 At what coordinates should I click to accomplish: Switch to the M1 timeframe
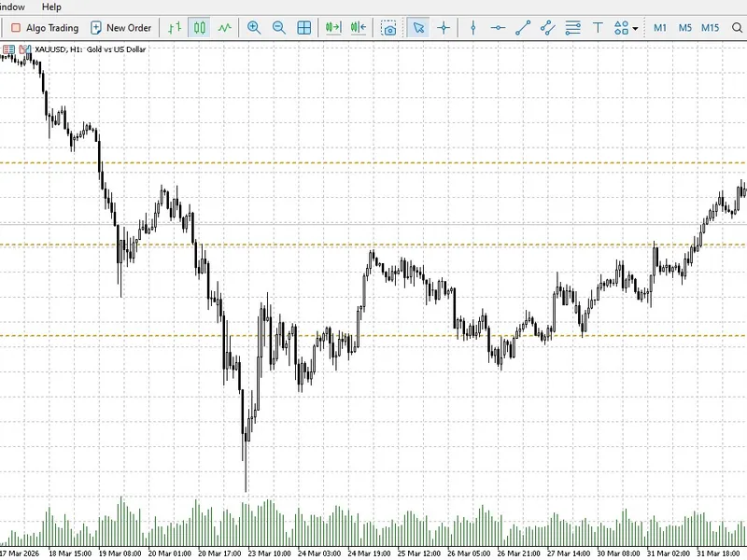pyautogui.click(x=660, y=28)
